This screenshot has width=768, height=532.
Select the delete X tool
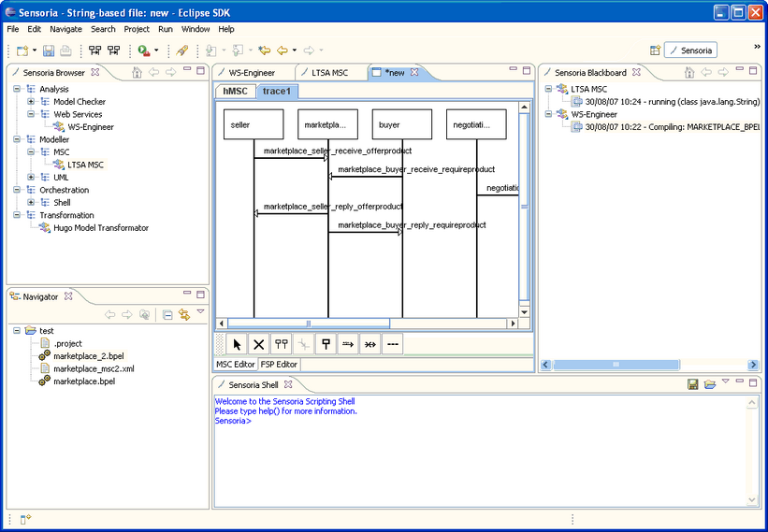coord(259,345)
